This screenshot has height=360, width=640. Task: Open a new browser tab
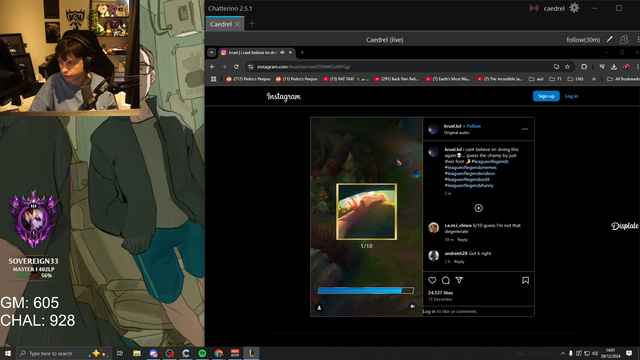coord(302,52)
